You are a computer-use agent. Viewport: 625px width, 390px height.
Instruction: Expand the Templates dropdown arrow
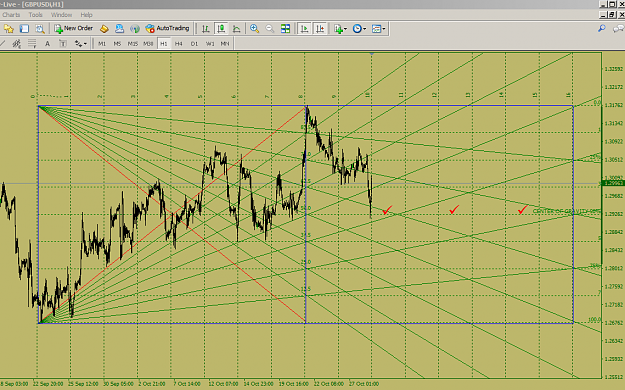pyautogui.click(x=384, y=29)
